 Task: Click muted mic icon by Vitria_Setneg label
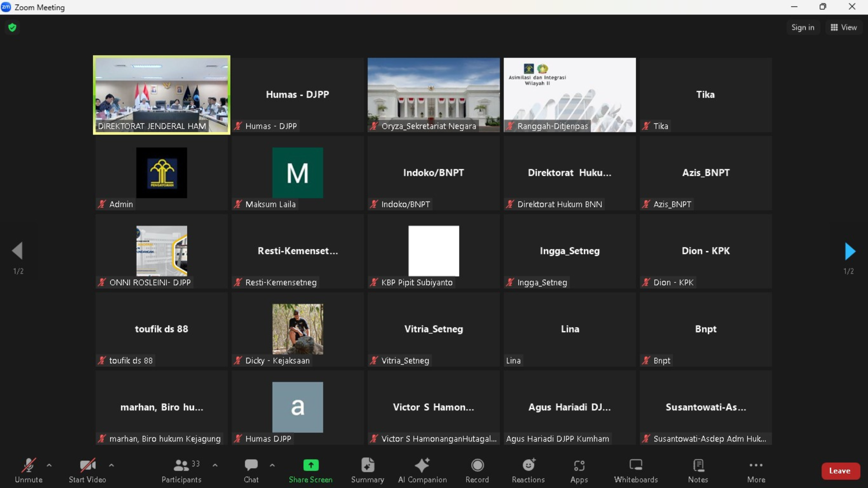pyautogui.click(x=374, y=361)
